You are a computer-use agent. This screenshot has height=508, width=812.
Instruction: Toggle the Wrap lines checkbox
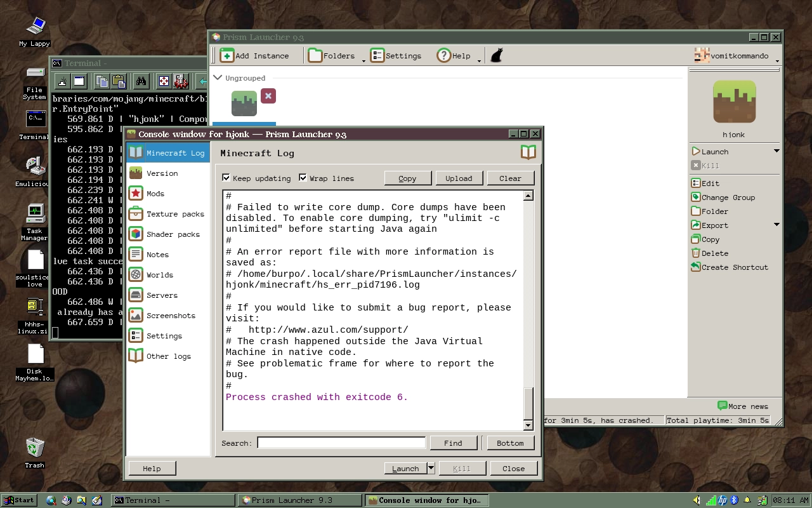coord(303,178)
